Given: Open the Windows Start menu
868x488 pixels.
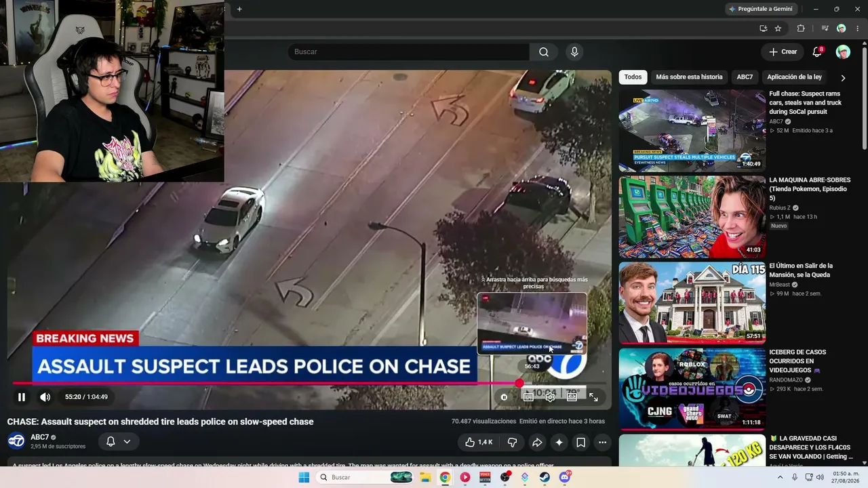Looking at the screenshot, I should [x=304, y=477].
